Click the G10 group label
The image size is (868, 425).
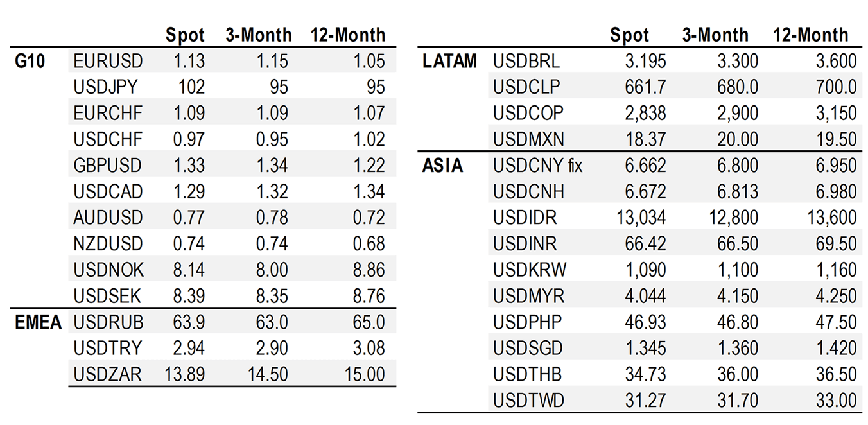coord(30,61)
